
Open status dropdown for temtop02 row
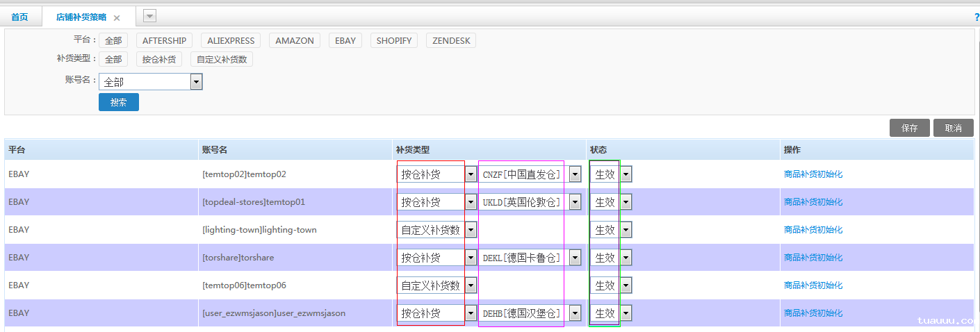611,174
